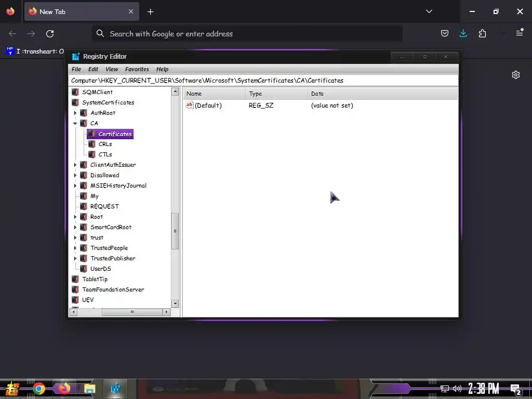Screen dimensions: 532x399
Task: Click the Firefox back arrow
Action: tap(12, 34)
